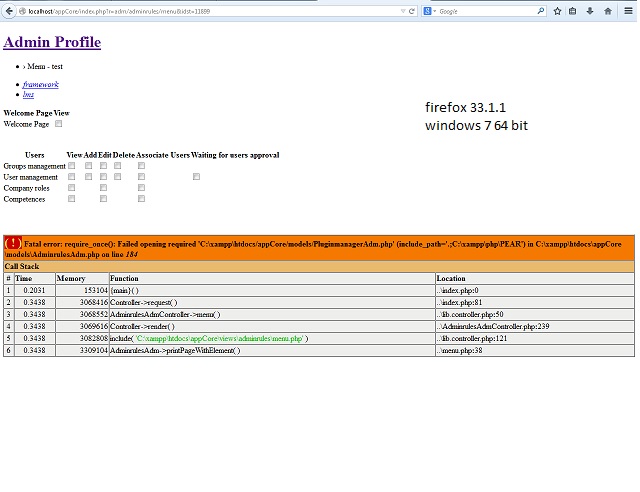The image size is (640, 492).
Task: Open the Google search engine dropdown
Action: coord(431,11)
